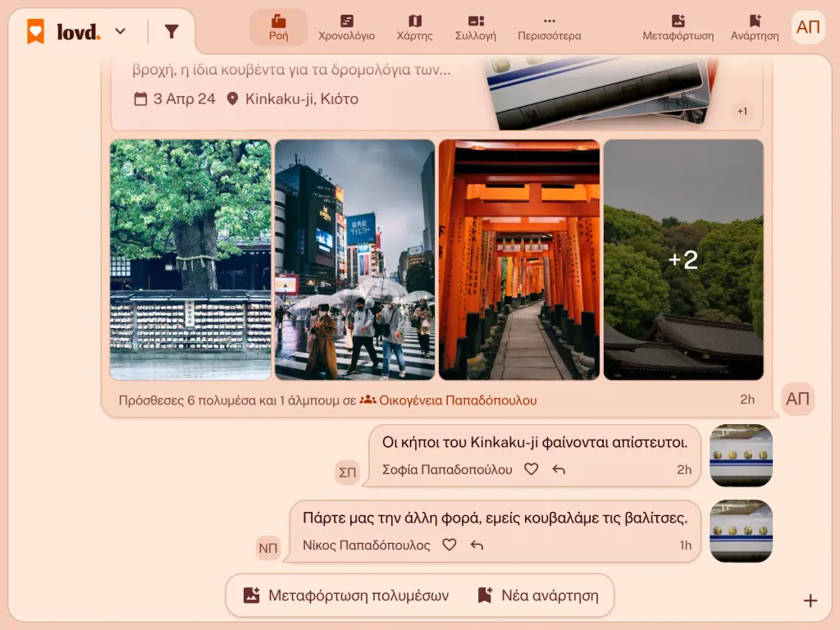Open train thumbnail beside Σοφία's comment
The width and height of the screenshot is (840, 630).
(741, 455)
